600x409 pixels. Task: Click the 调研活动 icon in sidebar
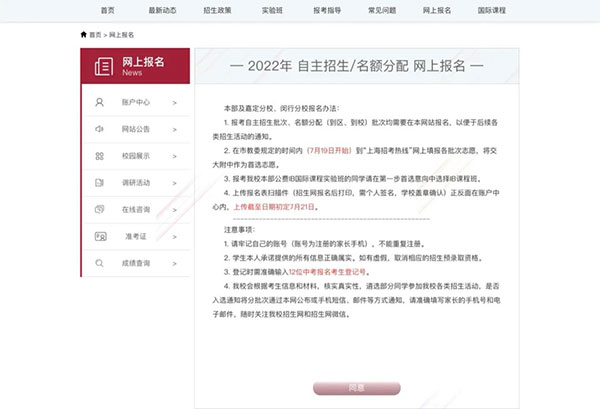[x=98, y=183]
